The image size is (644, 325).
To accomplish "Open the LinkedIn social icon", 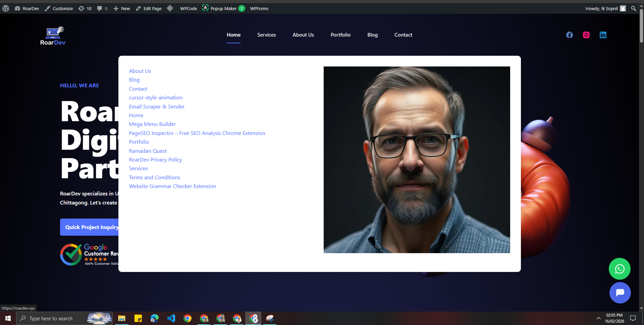I will pyautogui.click(x=603, y=35).
